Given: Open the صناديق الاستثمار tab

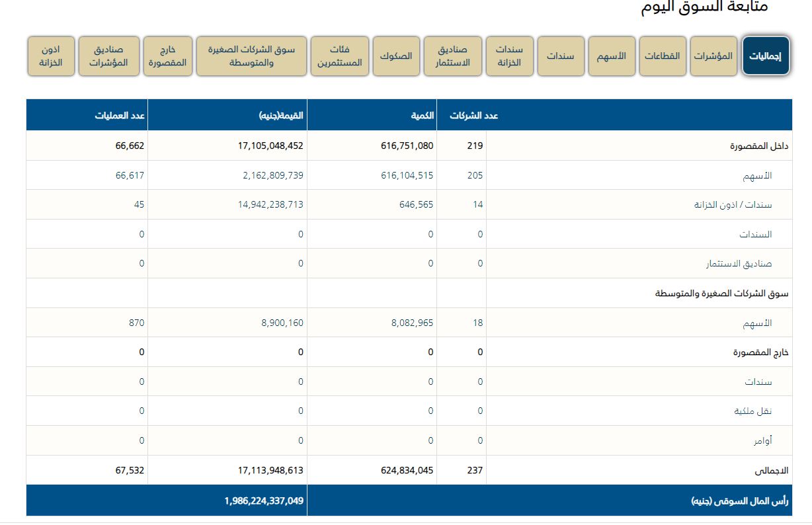Looking at the screenshot, I should (453, 56).
